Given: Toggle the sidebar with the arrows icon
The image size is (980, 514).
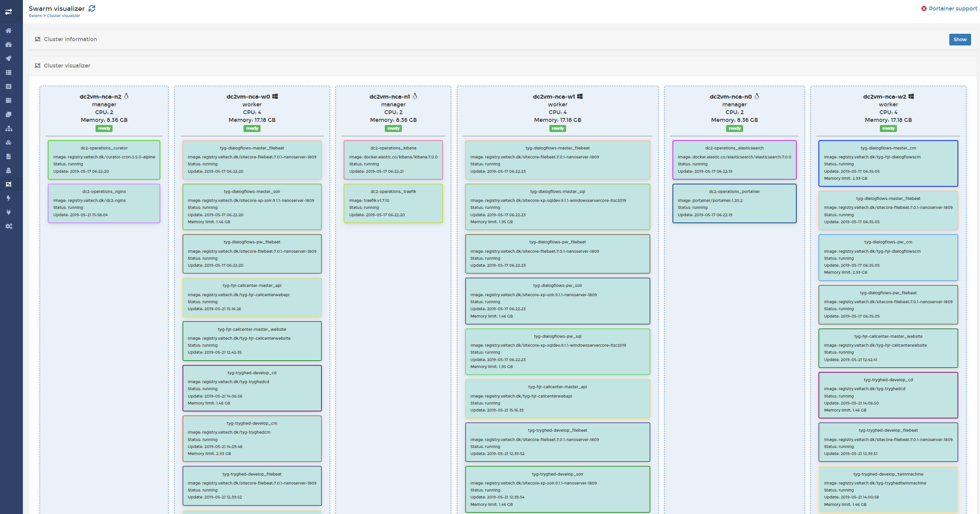Looking at the screenshot, I should [9, 12].
